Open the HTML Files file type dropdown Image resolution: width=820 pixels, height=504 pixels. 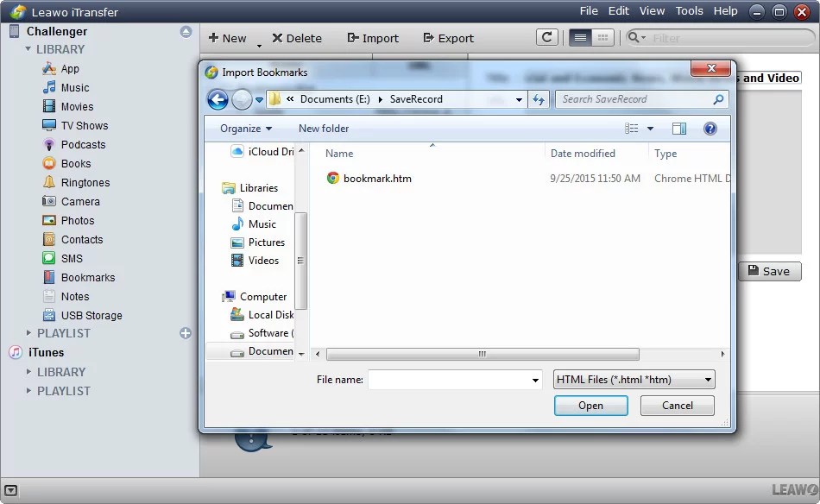coord(633,379)
